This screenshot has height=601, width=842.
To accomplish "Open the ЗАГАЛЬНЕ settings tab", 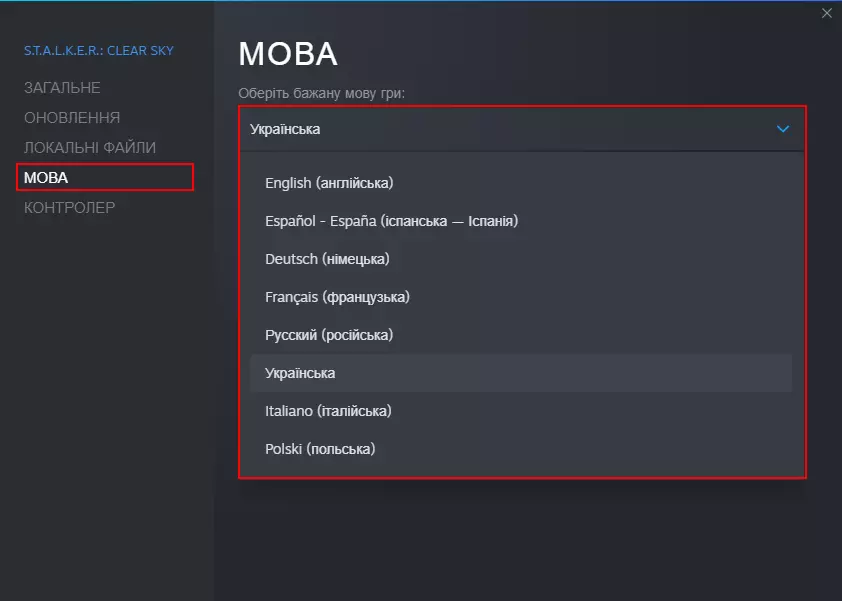I will (62, 88).
